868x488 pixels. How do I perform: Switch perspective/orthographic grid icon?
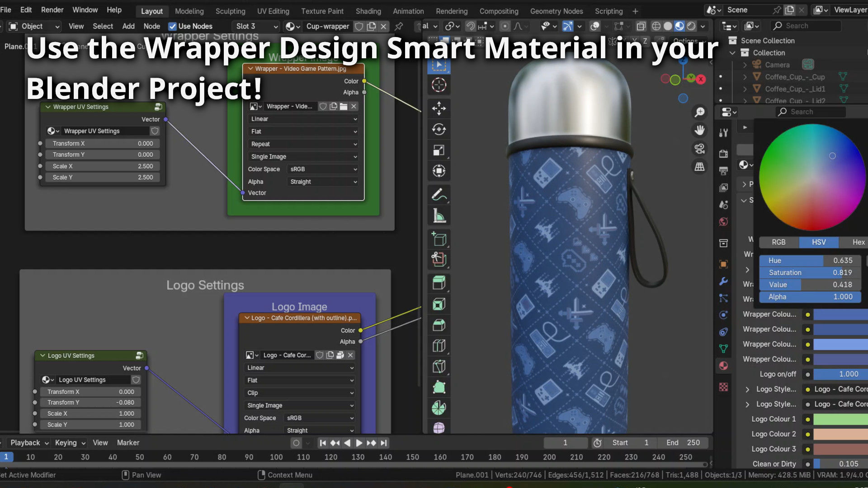[699, 166]
